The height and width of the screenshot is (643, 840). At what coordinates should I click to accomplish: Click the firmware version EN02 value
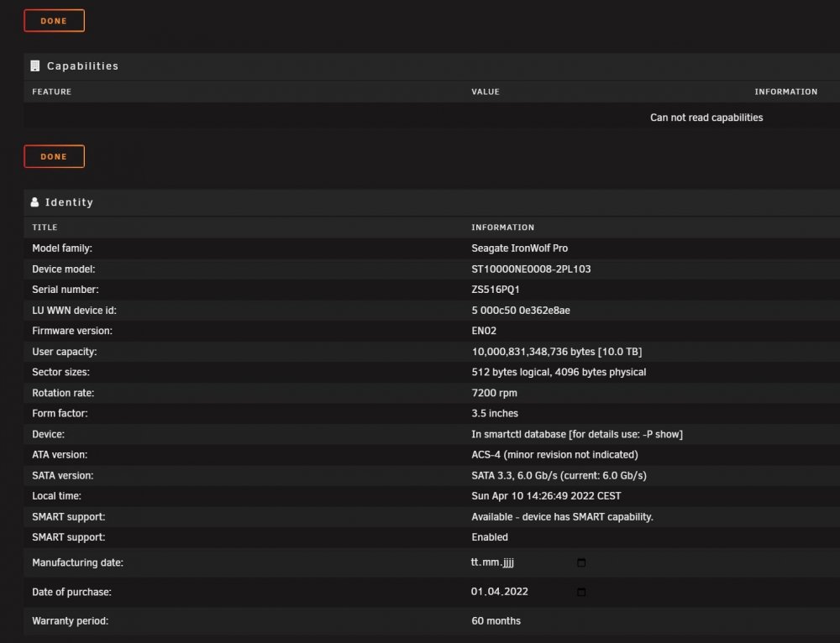tap(484, 331)
